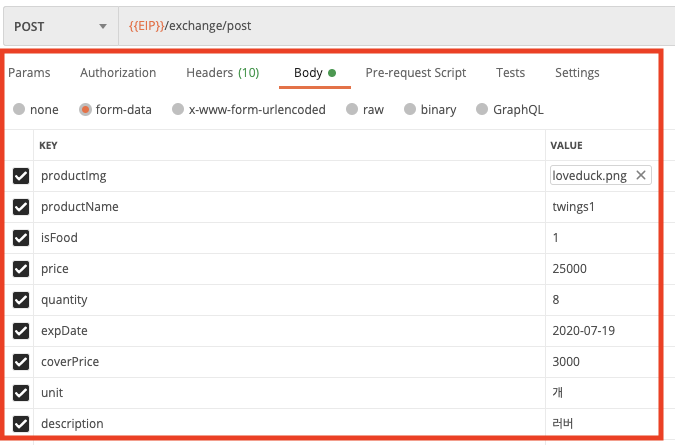
Task: Switch to the Params tab
Action: (29, 73)
